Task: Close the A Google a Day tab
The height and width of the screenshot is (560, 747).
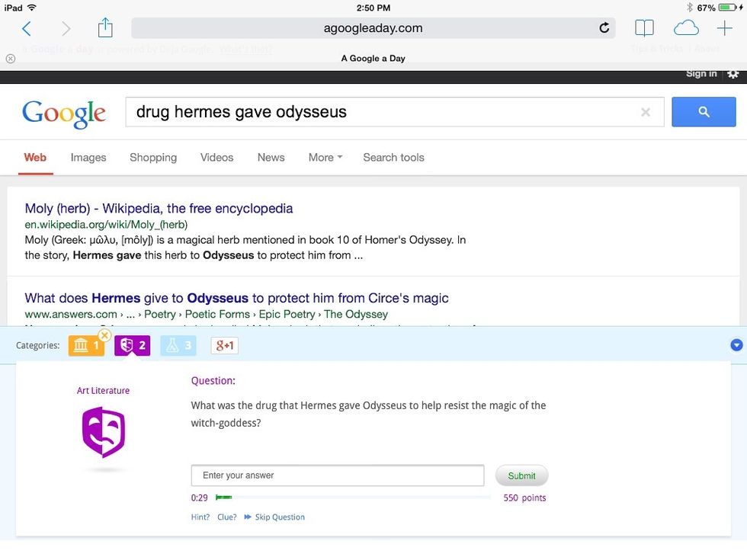Action: point(11,59)
